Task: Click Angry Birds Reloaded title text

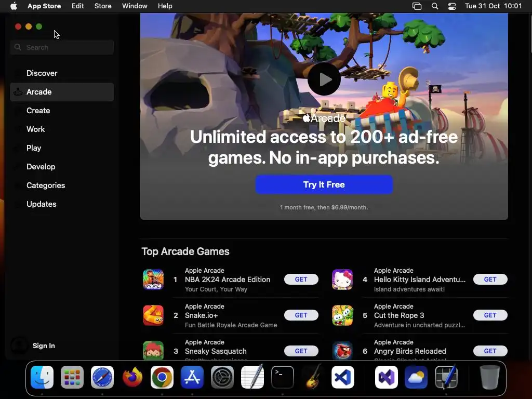Action: 410,352
